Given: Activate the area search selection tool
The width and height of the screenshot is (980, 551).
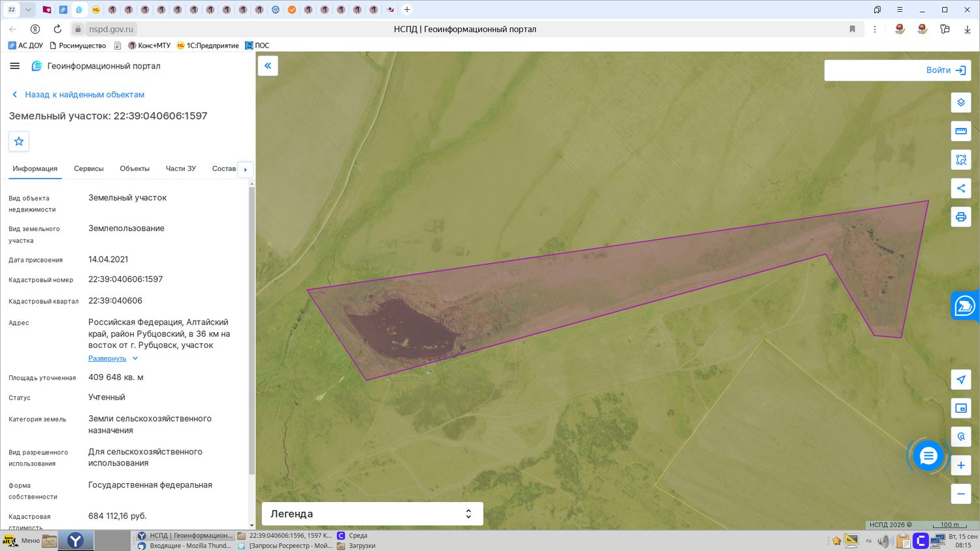Looking at the screenshot, I should coord(961,160).
